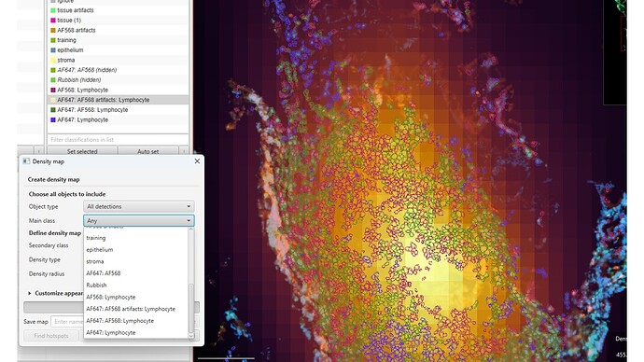Click green swatch of tissue artifacts class
Image resolution: width=644 pixels, height=362 pixels.
[x=53, y=10]
